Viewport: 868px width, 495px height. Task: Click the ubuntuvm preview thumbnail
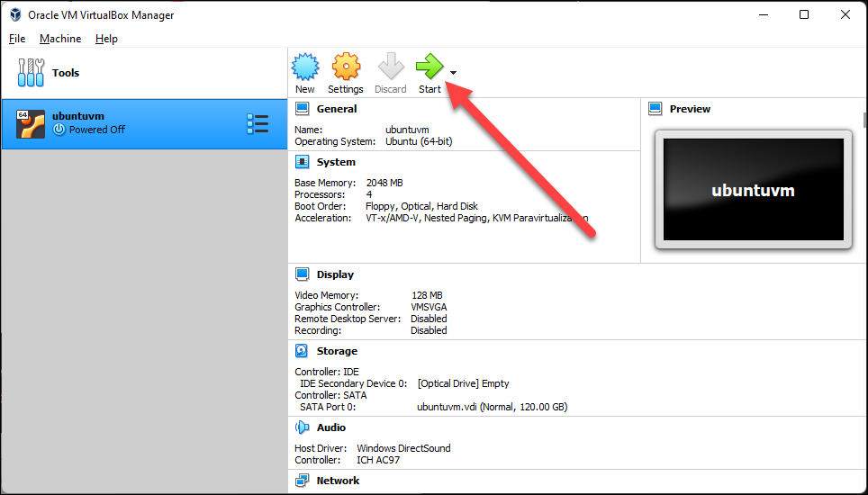(753, 190)
